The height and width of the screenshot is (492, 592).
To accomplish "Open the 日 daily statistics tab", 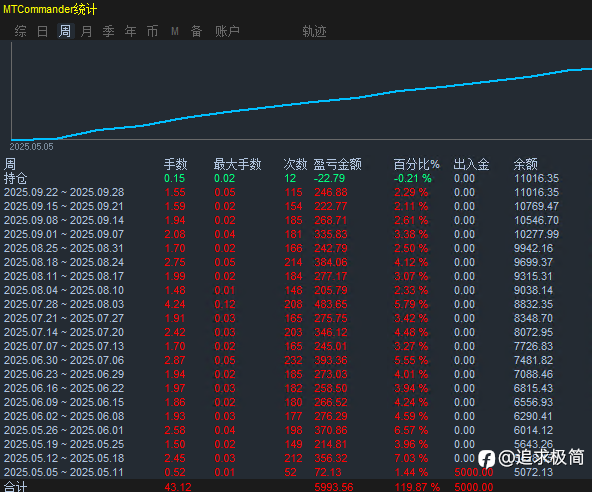I will pyautogui.click(x=42, y=31).
